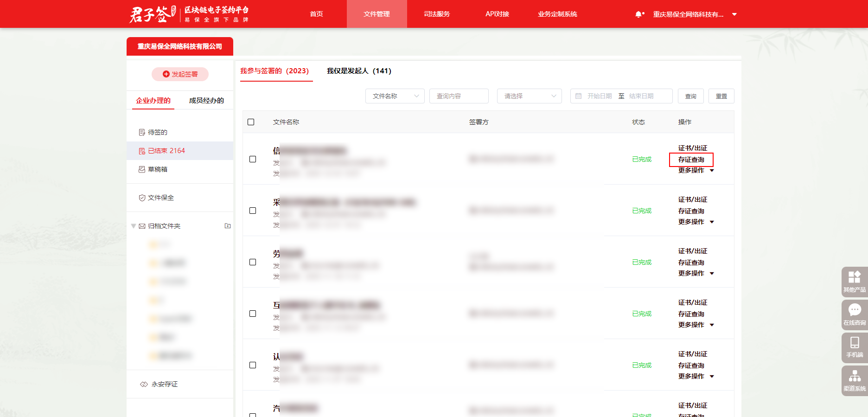Open the 请选择 dropdown
This screenshot has width=868, height=417.
(x=529, y=96)
